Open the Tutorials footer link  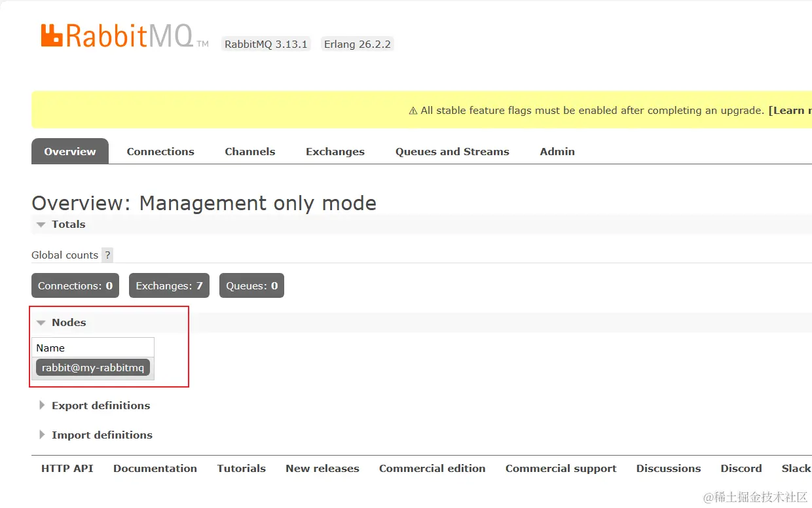(242, 468)
